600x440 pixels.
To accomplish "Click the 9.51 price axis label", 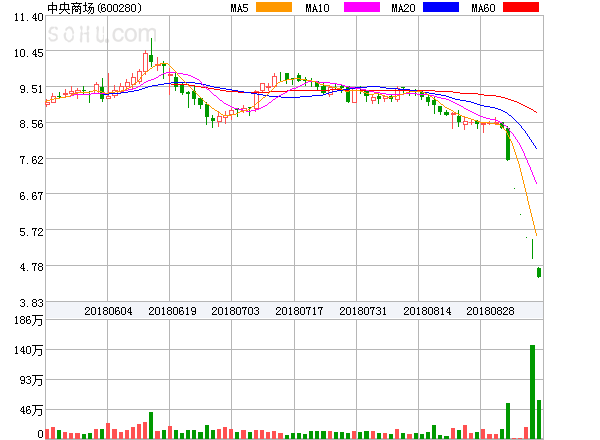I will click(x=31, y=89).
